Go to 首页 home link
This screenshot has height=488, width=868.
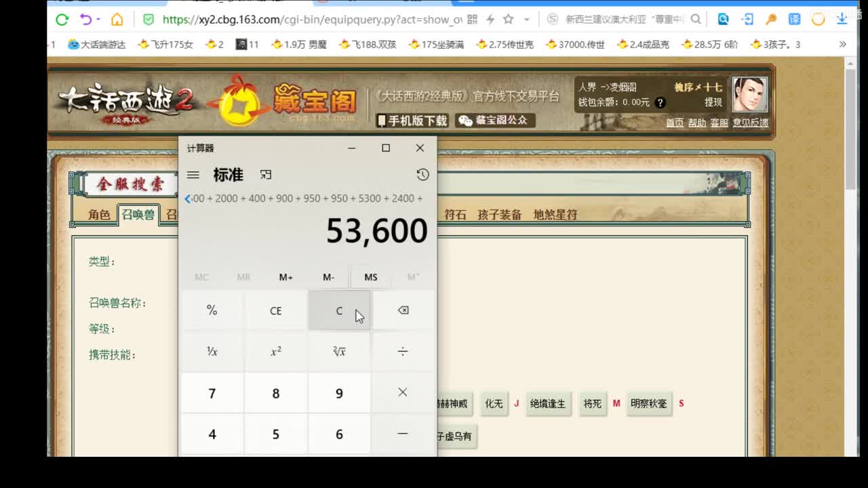(x=675, y=123)
